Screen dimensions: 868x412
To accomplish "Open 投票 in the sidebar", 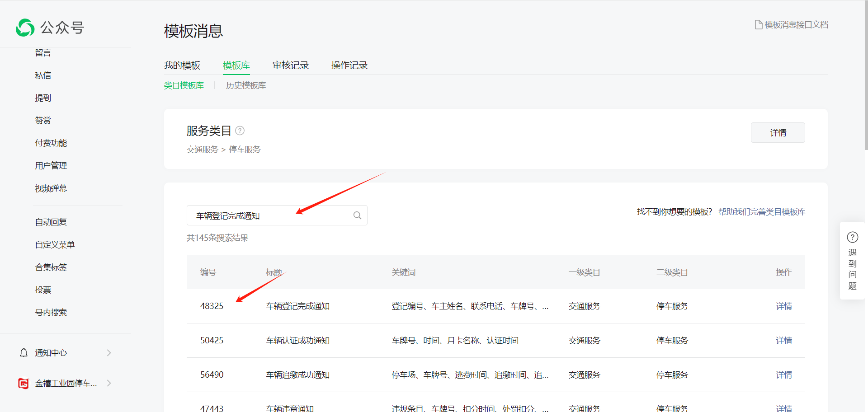I will (x=43, y=290).
